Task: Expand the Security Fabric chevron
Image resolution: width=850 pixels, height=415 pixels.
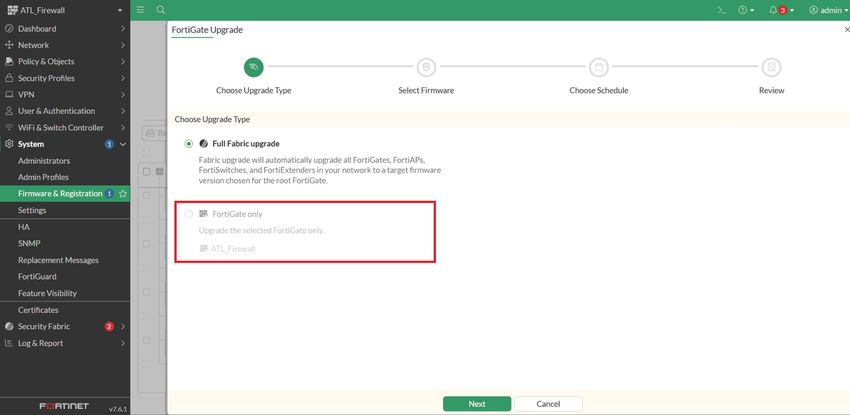Action: [x=123, y=326]
